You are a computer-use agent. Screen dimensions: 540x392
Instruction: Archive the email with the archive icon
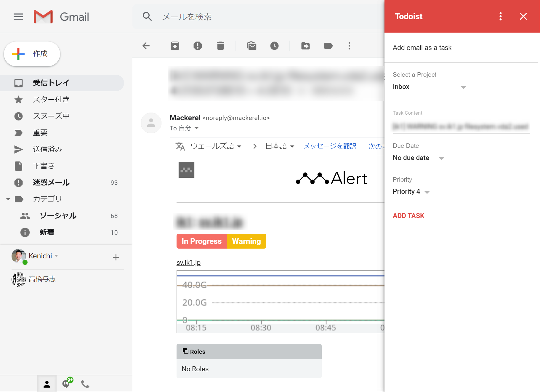[x=175, y=46]
